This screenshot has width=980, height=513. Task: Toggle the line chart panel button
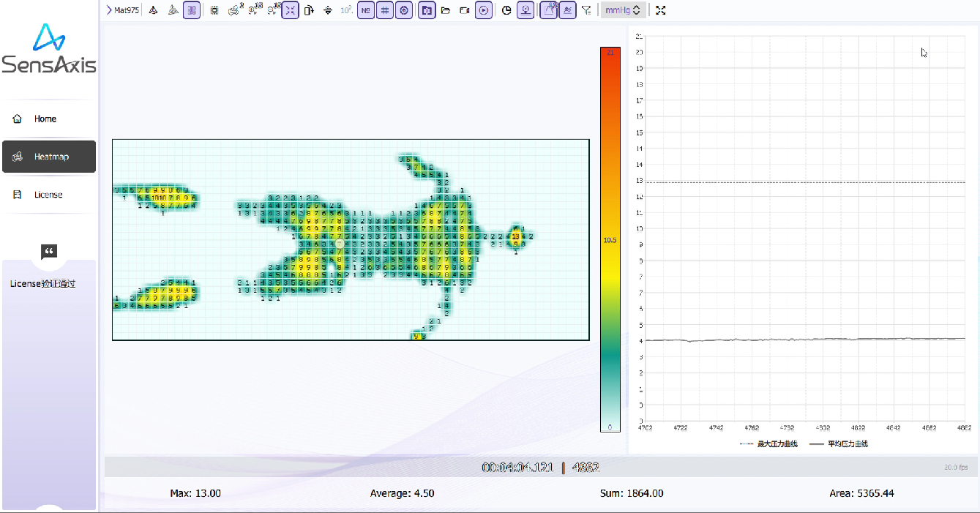tap(566, 10)
